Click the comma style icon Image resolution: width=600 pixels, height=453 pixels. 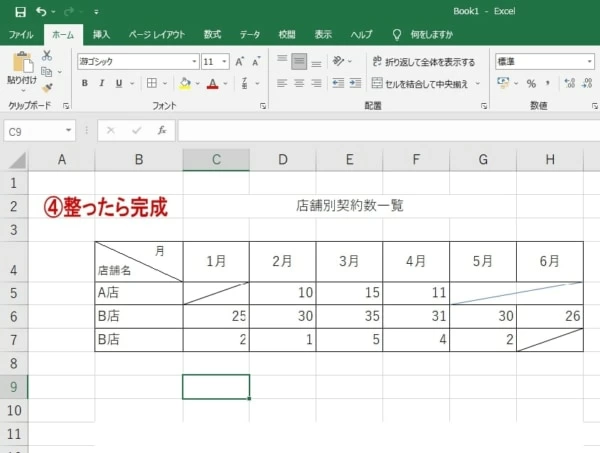coord(548,83)
